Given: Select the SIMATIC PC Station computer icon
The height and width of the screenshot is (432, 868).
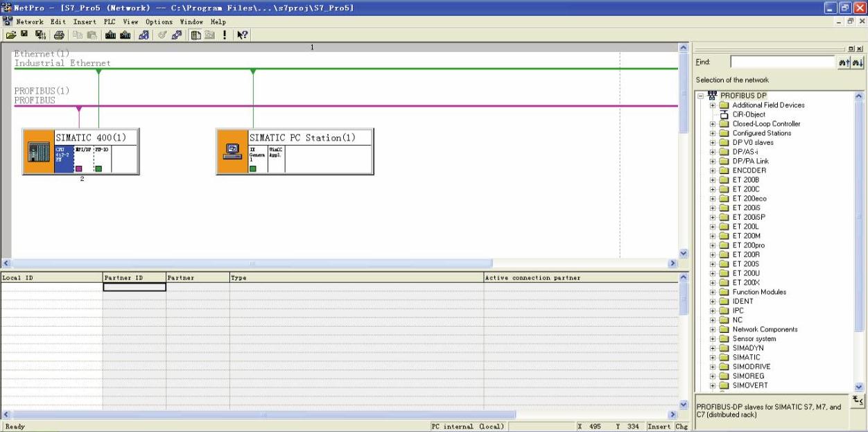Looking at the screenshot, I should click(x=232, y=151).
